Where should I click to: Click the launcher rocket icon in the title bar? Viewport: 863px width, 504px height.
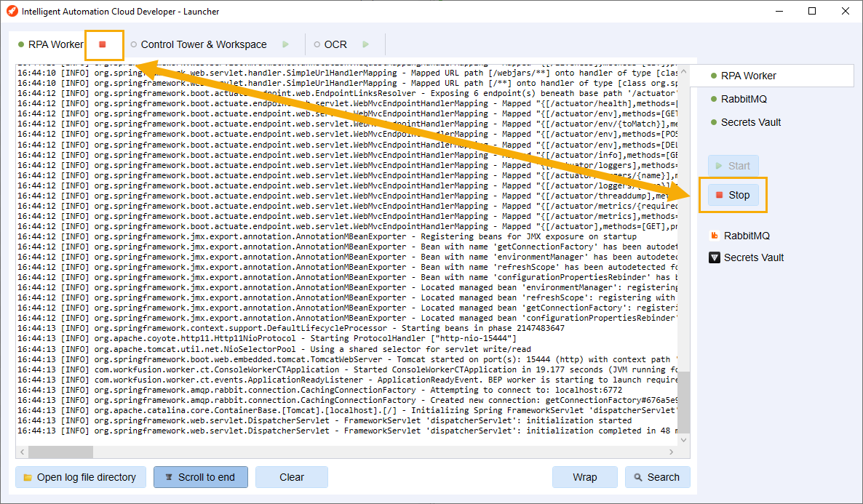point(12,11)
